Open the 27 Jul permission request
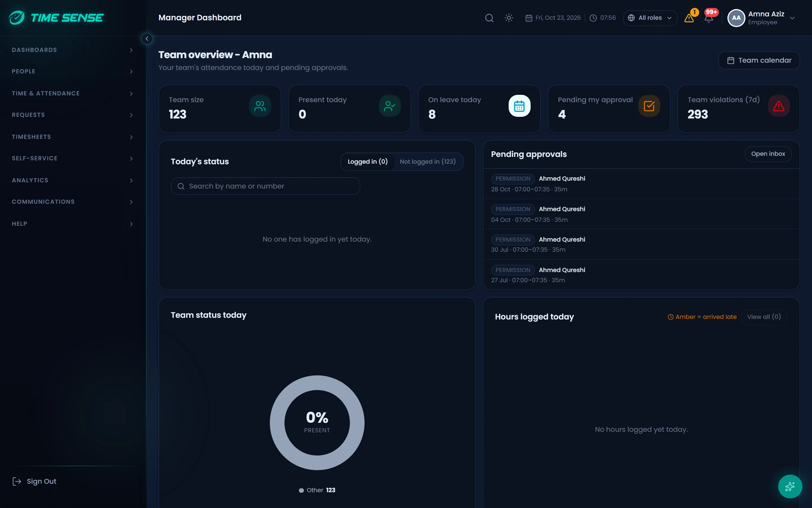Screen dimensions: 812x508 point(641,275)
